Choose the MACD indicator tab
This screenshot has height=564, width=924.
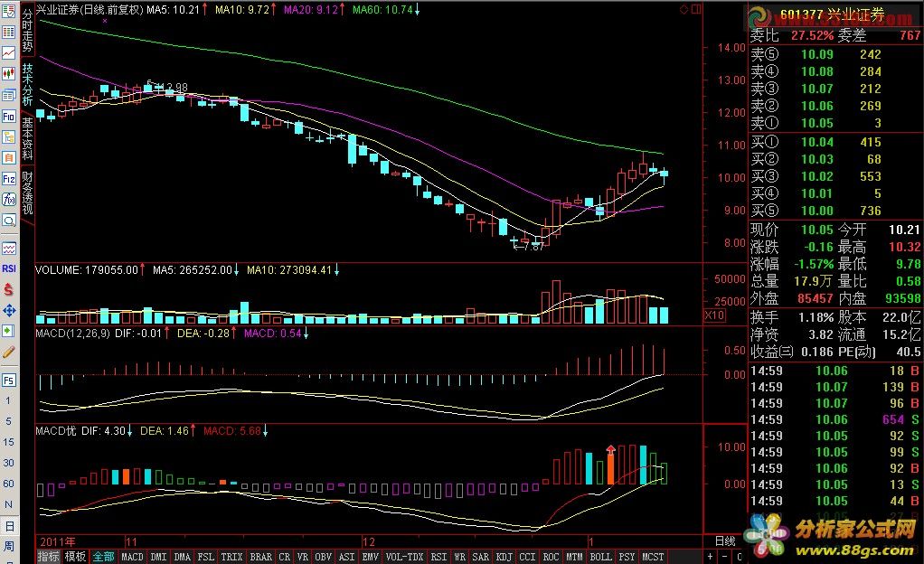pyautogui.click(x=132, y=557)
